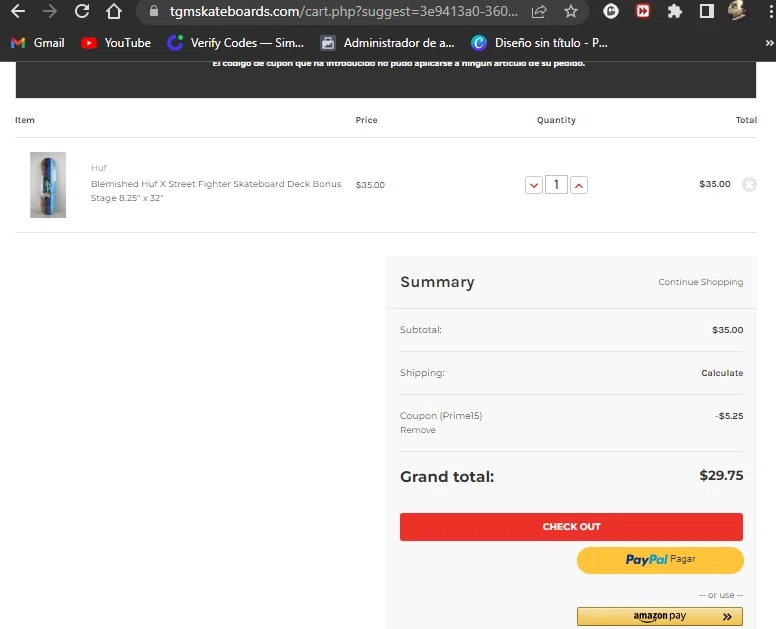This screenshot has height=629, width=776.
Task: Go back to the previous page
Action: click(18, 11)
